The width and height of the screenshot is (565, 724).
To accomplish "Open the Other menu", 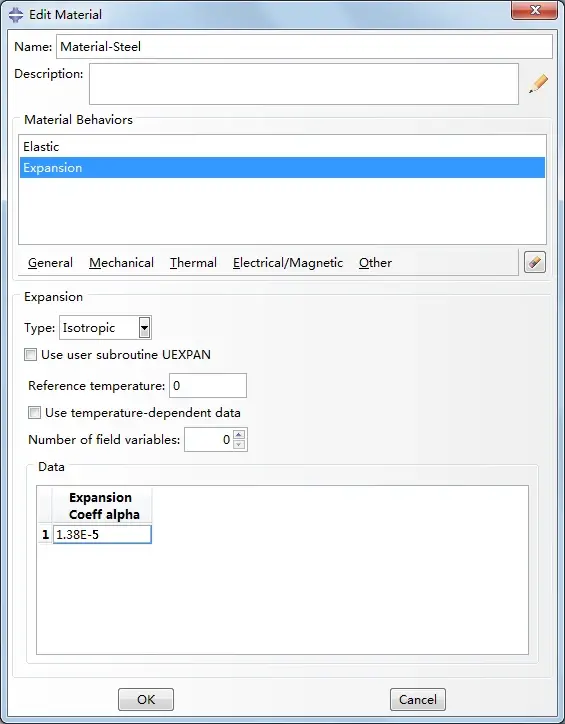I will [x=375, y=263].
